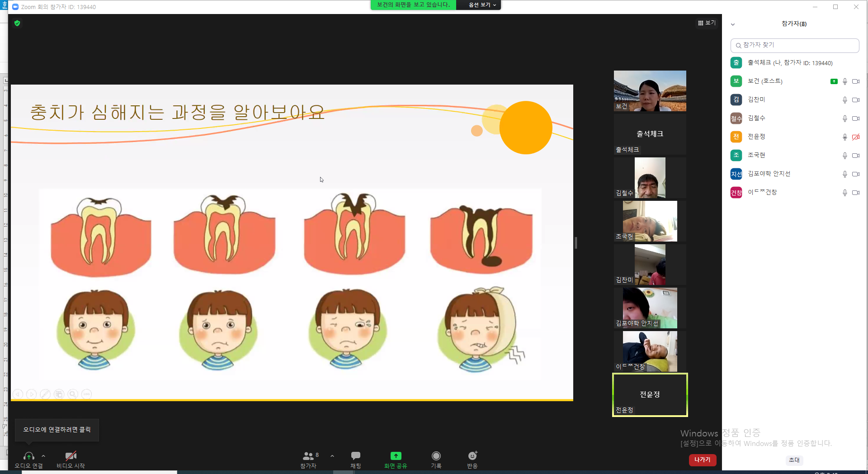Viewport: 868px width, 474px height.
Task: Select highlighted 전윤정 video tile
Action: point(650,395)
